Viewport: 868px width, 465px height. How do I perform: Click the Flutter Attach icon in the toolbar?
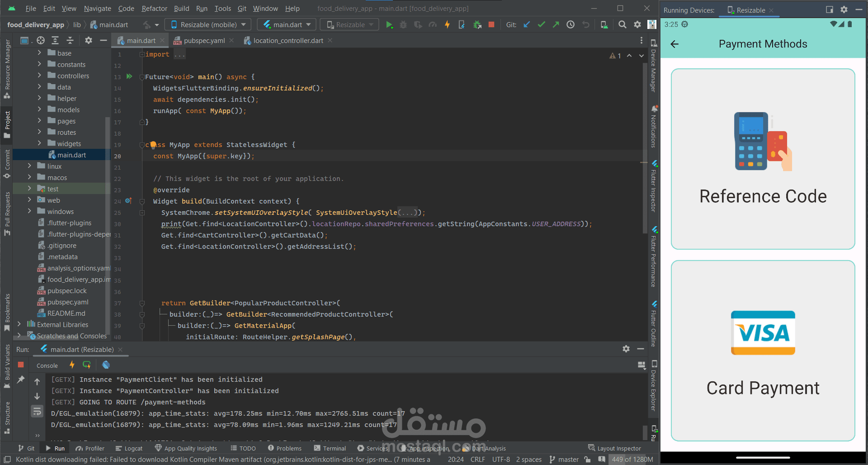pyautogui.click(x=462, y=25)
